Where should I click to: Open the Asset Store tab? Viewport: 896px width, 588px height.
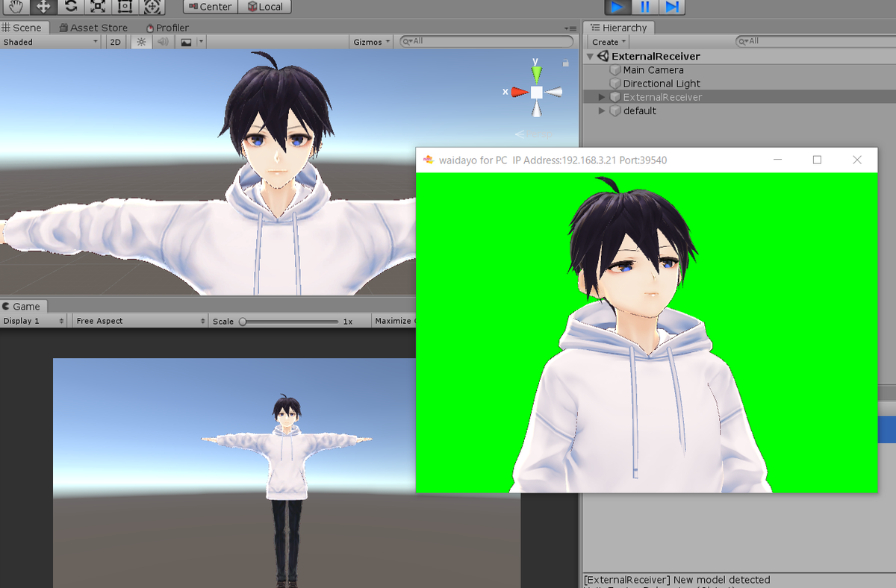tap(93, 27)
